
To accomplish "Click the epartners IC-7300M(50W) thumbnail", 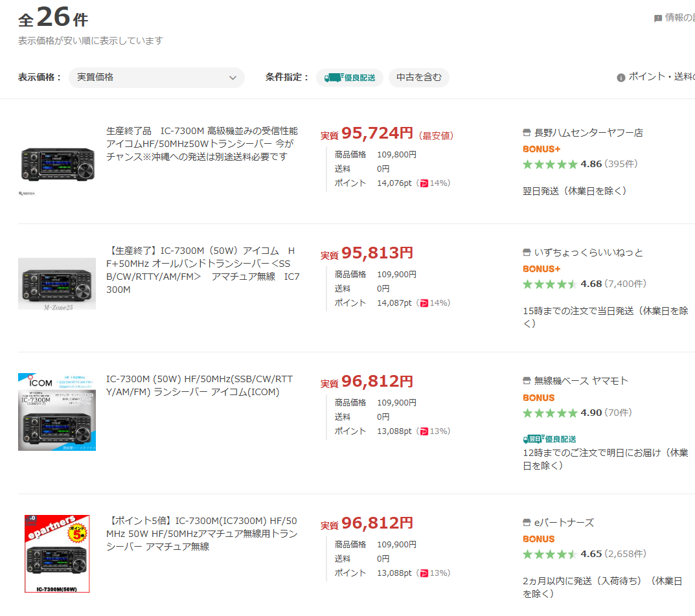I will pyautogui.click(x=57, y=554).
